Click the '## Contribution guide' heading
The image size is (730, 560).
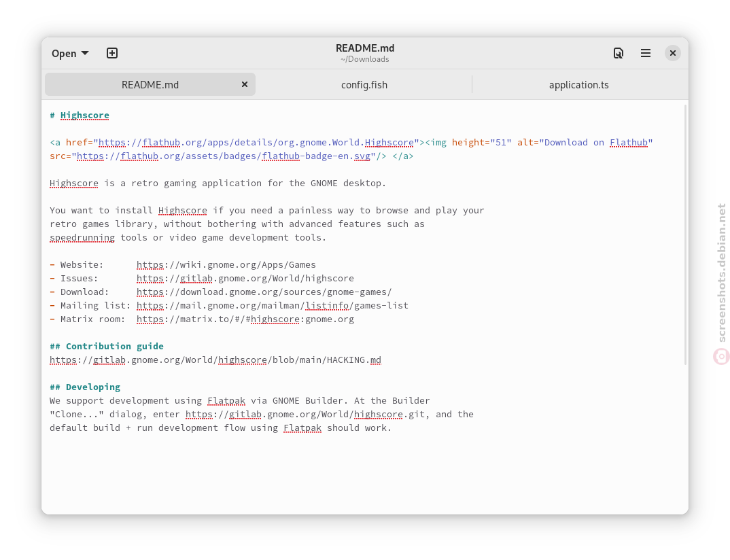[107, 347]
